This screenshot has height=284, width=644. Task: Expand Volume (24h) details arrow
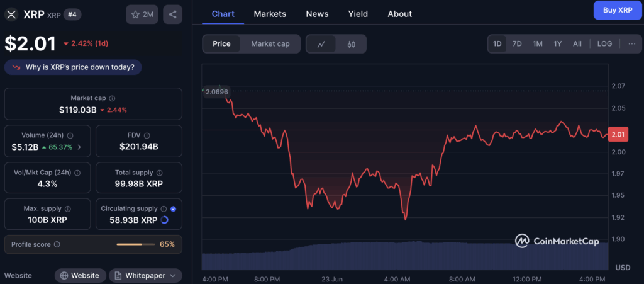(79, 147)
